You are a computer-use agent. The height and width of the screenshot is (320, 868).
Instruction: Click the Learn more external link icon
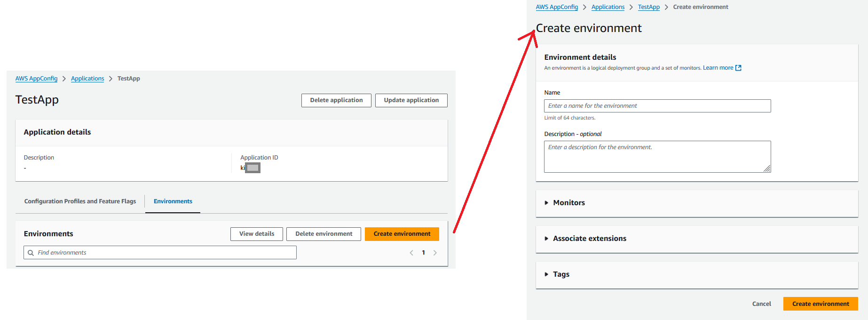click(738, 68)
